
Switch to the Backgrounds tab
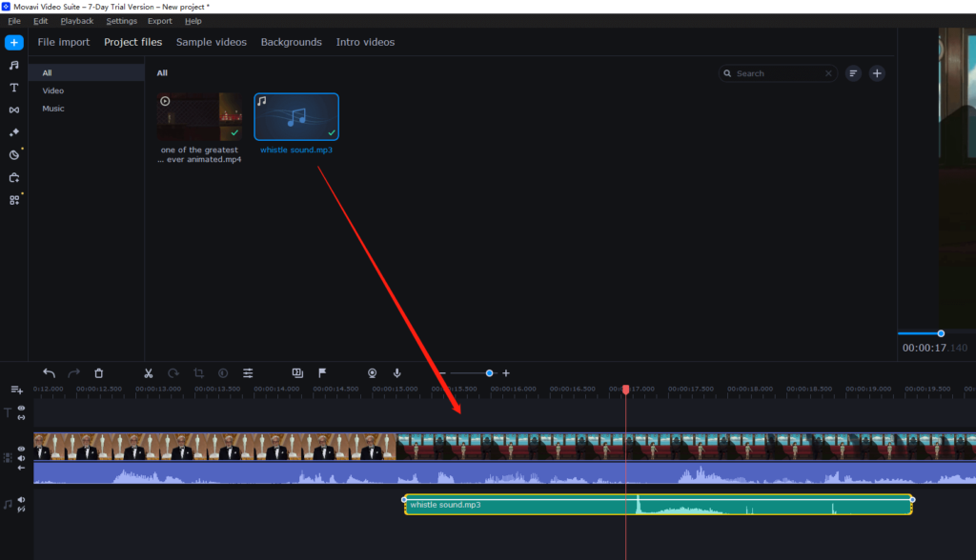click(291, 42)
